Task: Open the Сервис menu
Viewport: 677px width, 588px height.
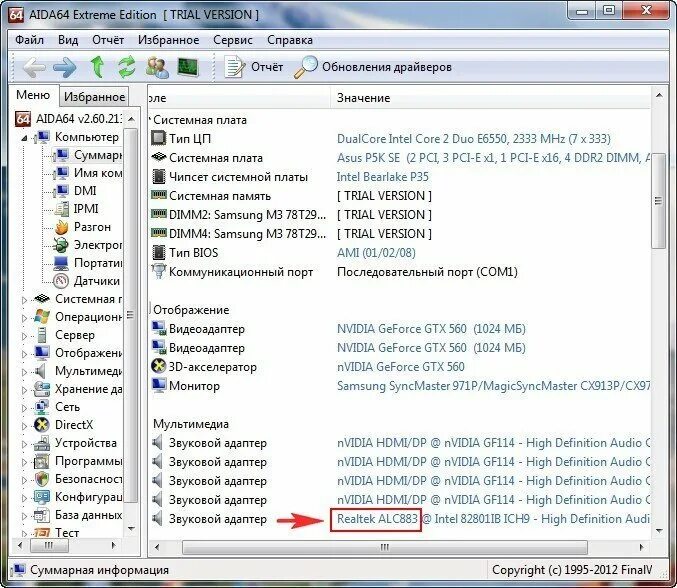Action: tap(233, 40)
